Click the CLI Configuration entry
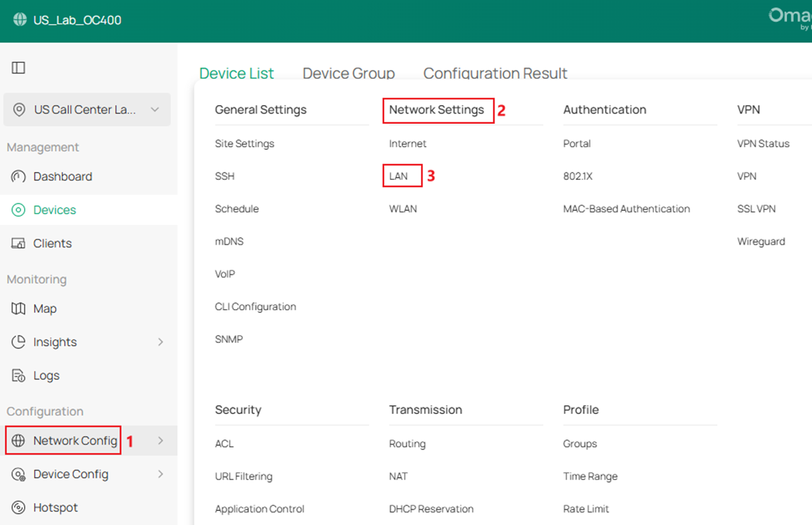812x525 pixels. (255, 306)
